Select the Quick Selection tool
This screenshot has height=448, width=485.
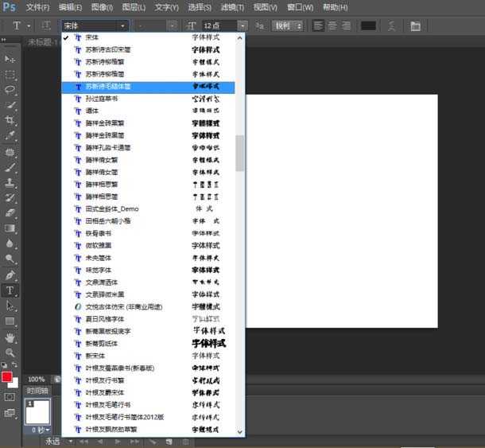pos(10,105)
